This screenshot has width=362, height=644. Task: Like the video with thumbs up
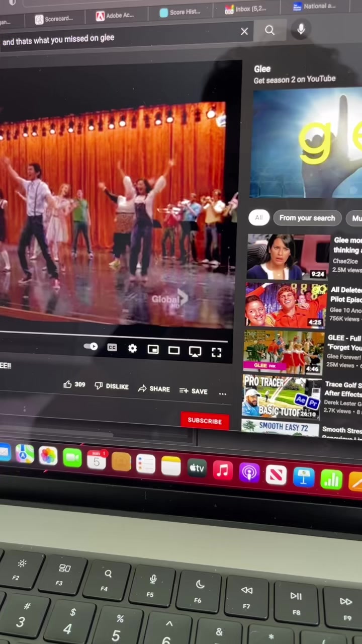[x=68, y=385]
